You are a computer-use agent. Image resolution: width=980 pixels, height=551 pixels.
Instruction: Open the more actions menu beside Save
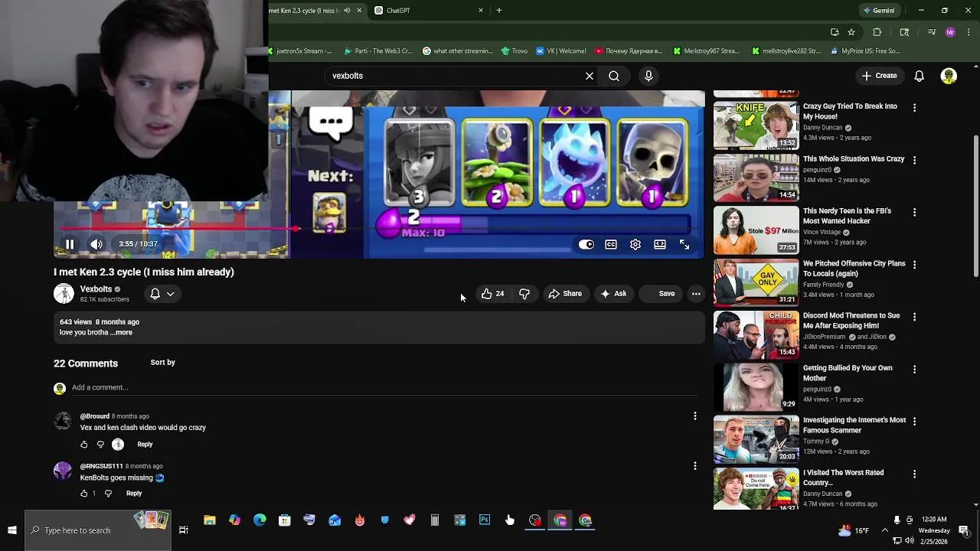pyautogui.click(x=696, y=294)
